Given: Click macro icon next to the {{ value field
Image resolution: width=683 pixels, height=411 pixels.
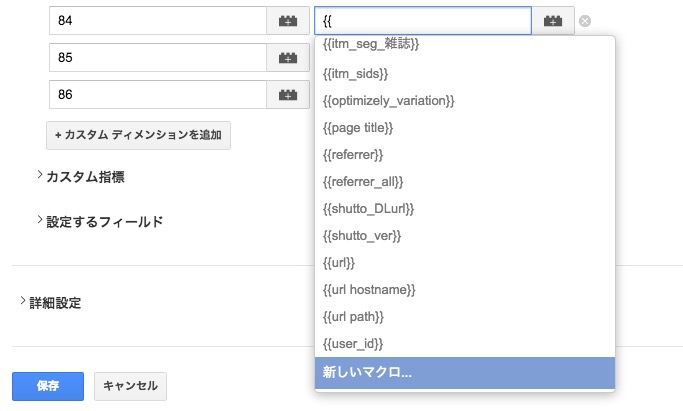Looking at the screenshot, I should click(553, 21).
